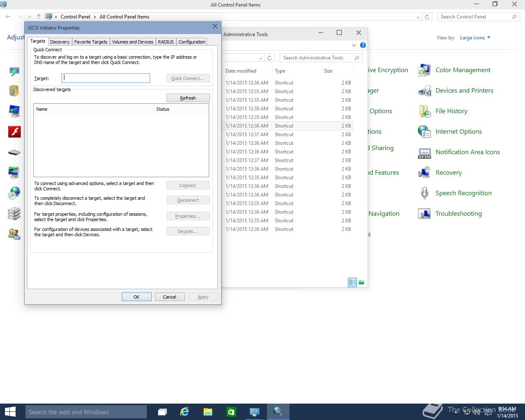Expand the Control Panel address bar history dropdown
The image size is (525, 420).
418,17
